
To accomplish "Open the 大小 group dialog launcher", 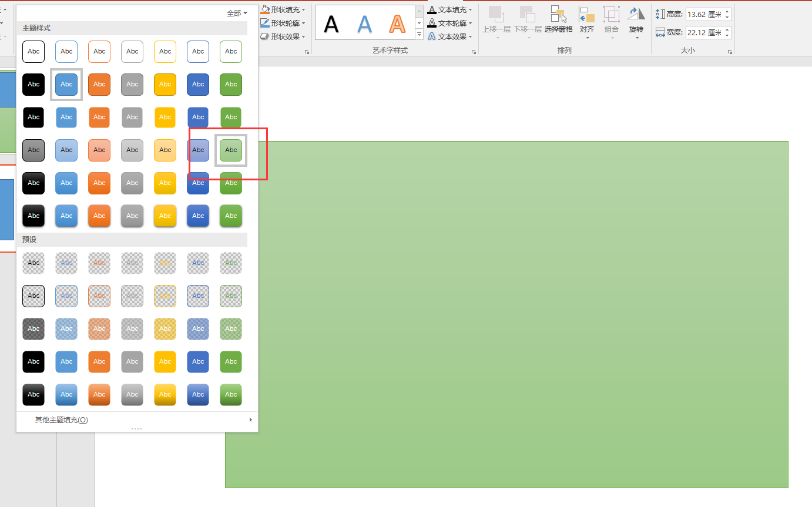I will click(730, 52).
